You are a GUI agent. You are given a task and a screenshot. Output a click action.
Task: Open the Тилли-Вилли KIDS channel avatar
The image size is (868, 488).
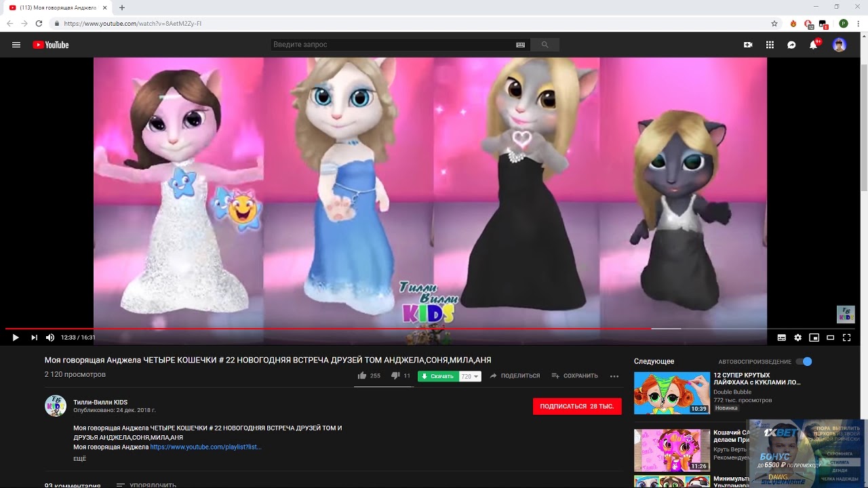tap(56, 405)
